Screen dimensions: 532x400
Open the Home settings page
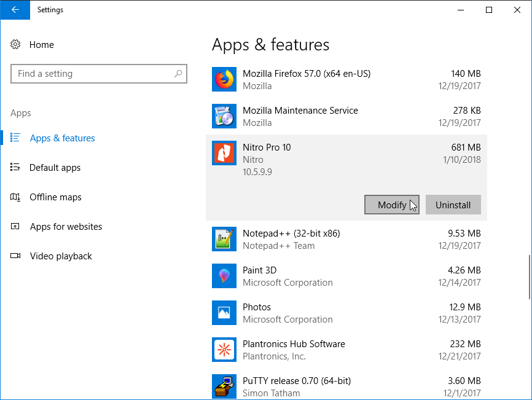[41, 45]
